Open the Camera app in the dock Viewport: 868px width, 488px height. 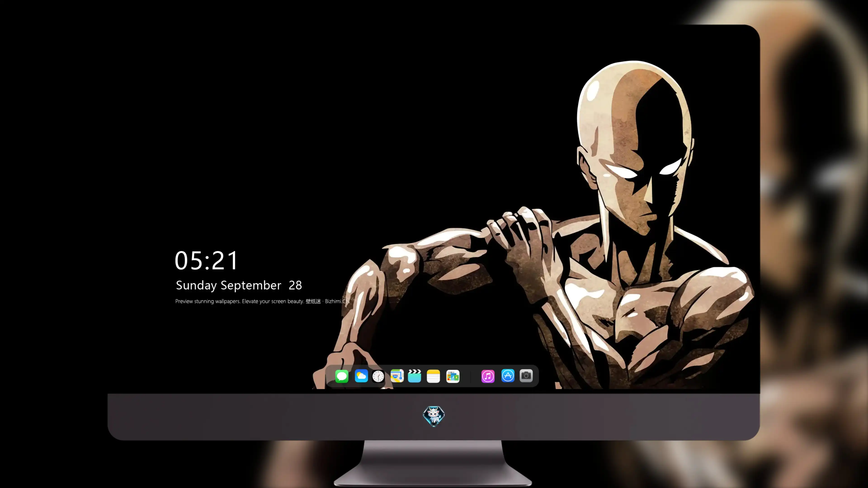tap(526, 375)
